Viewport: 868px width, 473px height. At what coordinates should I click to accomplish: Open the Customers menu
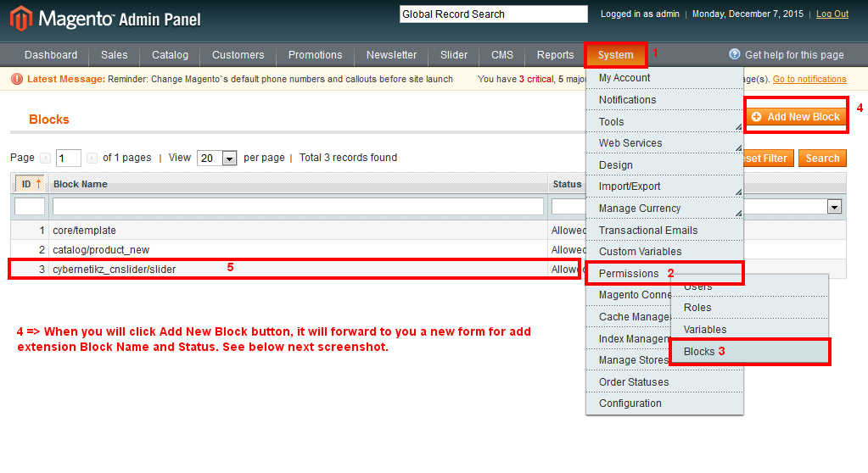click(x=238, y=55)
